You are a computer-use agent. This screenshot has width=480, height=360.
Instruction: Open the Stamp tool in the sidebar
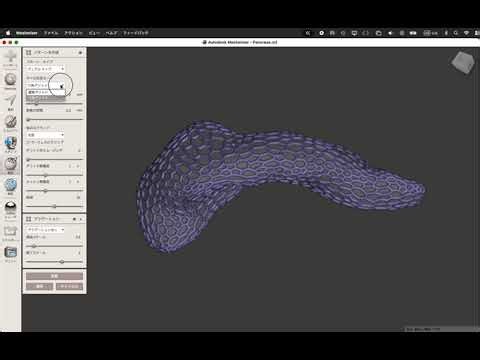point(10,143)
